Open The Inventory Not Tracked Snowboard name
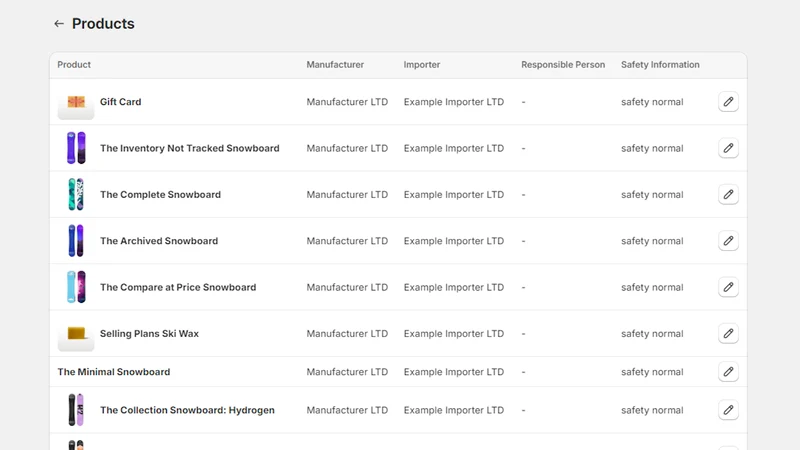The width and height of the screenshot is (800, 450). tap(190, 148)
